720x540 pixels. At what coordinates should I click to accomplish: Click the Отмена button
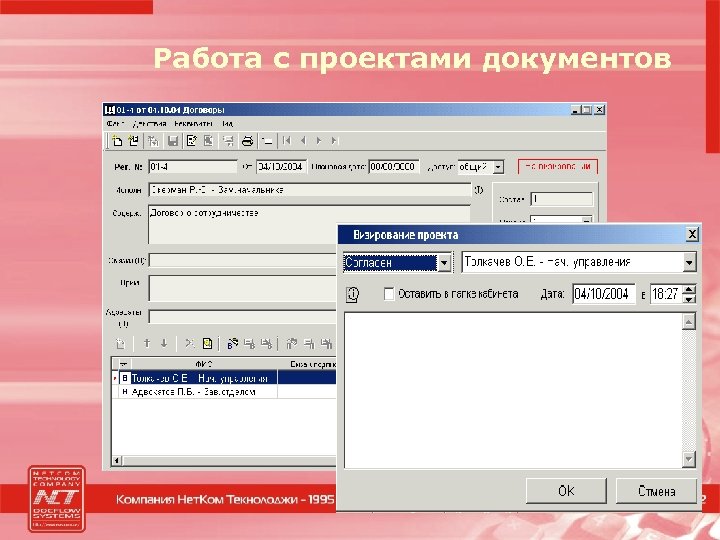[656, 491]
